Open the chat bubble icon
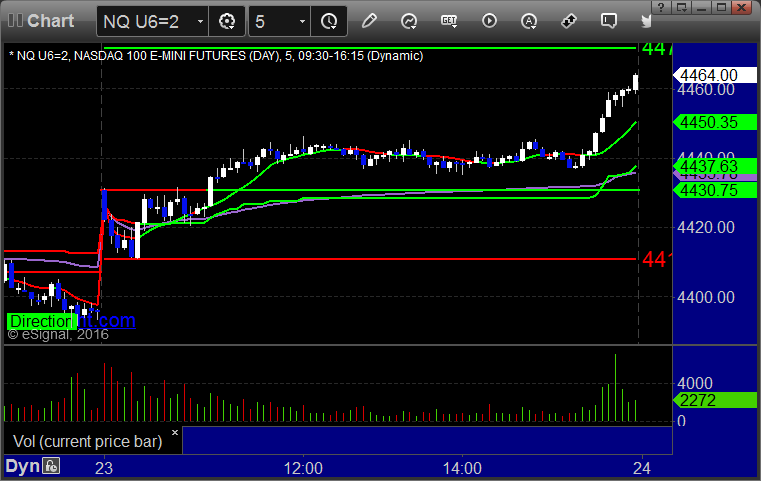Image resolution: width=761 pixels, height=481 pixels. coord(609,21)
